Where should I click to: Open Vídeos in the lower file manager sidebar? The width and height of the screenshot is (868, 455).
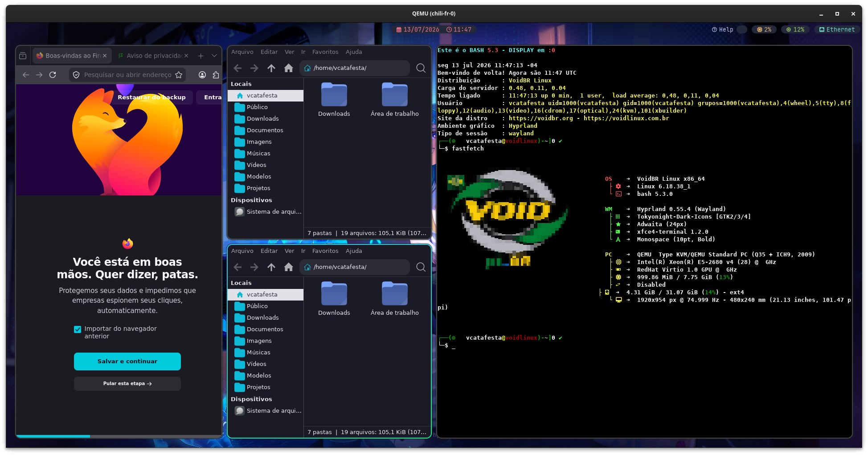pyautogui.click(x=266, y=364)
